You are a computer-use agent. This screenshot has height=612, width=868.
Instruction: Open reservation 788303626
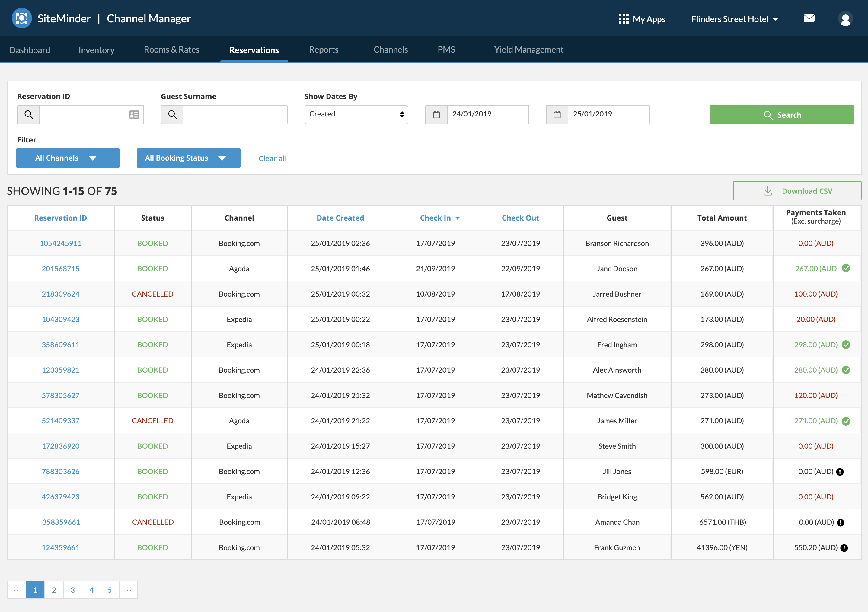(60, 471)
